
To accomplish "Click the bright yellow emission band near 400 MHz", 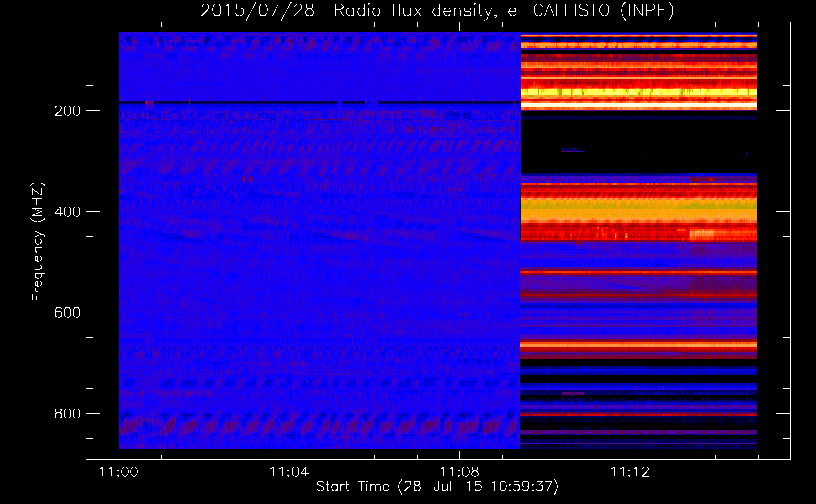I will coord(639,209).
